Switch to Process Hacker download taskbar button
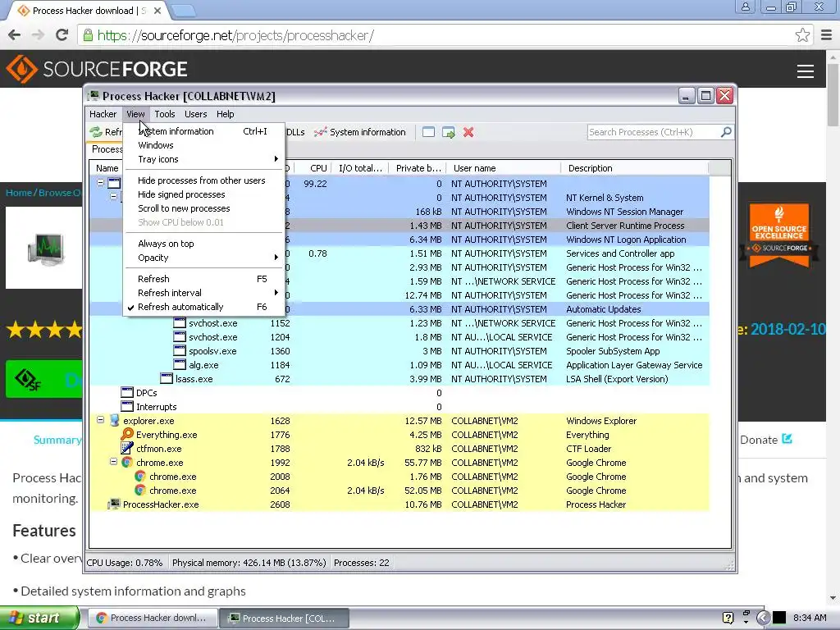This screenshot has width=840, height=630. (152, 618)
